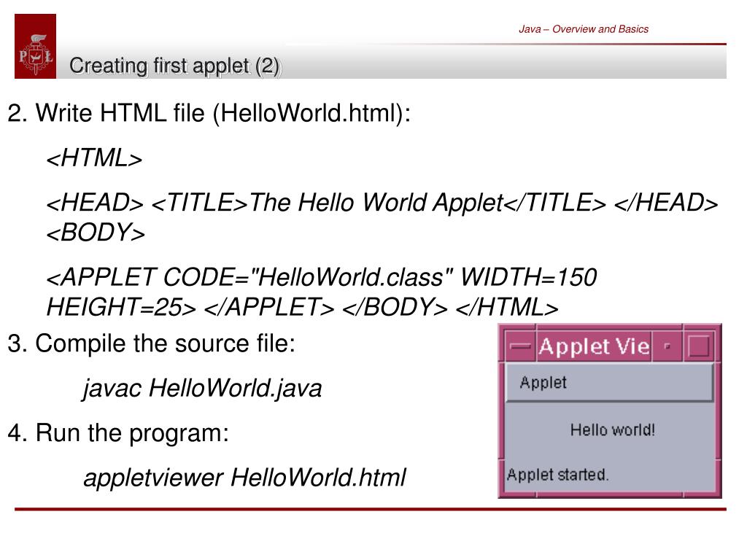The height and width of the screenshot is (560, 747).
Task: Open the Applet menu in the viewer
Action: pos(543,383)
